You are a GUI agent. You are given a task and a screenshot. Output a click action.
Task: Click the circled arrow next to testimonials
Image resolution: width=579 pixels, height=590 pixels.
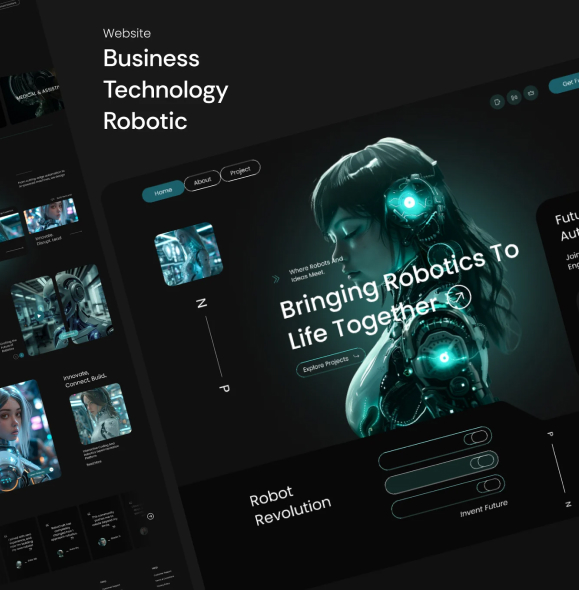(x=150, y=516)
